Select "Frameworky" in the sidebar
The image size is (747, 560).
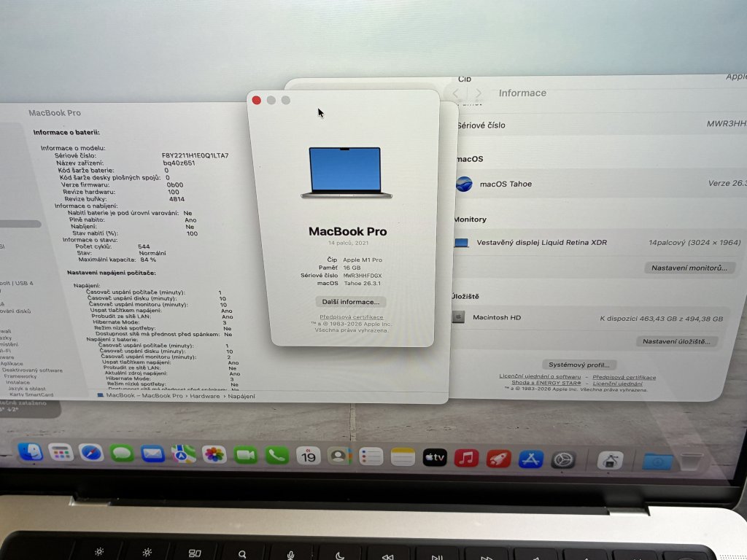pos(20,376)
